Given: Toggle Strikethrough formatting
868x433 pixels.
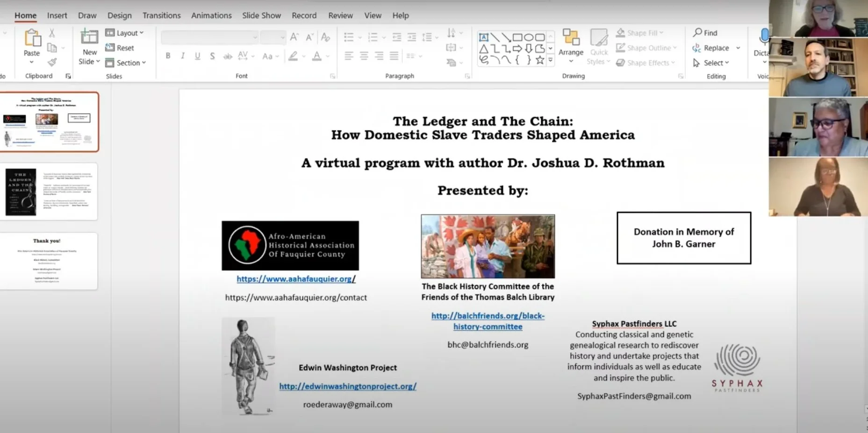Looking at the screenshot, I should click(x=228, y=56).
